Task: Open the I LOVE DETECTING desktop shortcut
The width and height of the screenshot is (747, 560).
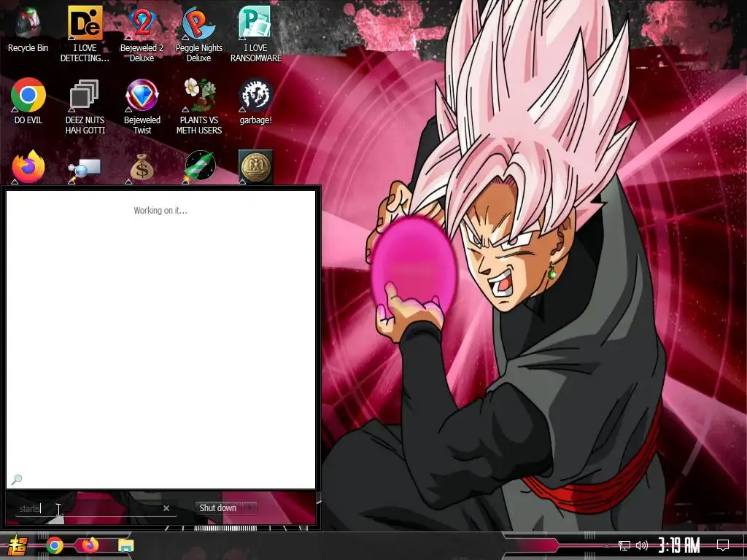Action: (x=85, y=34)
